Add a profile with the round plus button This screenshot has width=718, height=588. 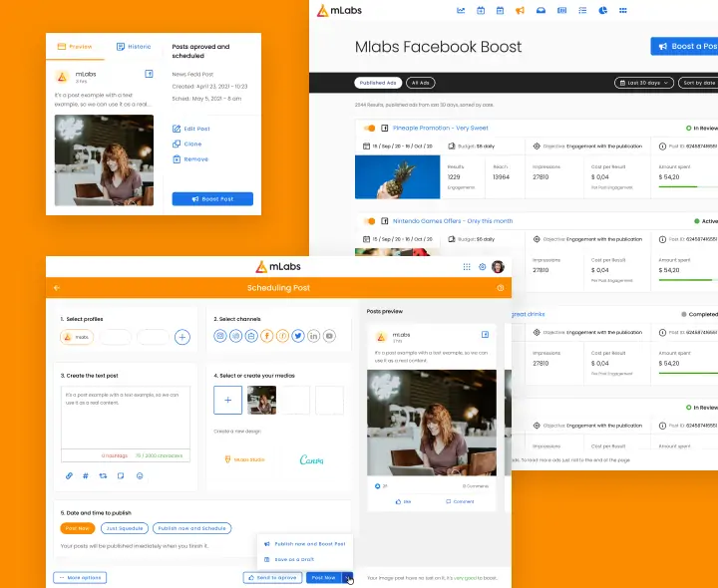pyautogui.click(x=182, y=337)
